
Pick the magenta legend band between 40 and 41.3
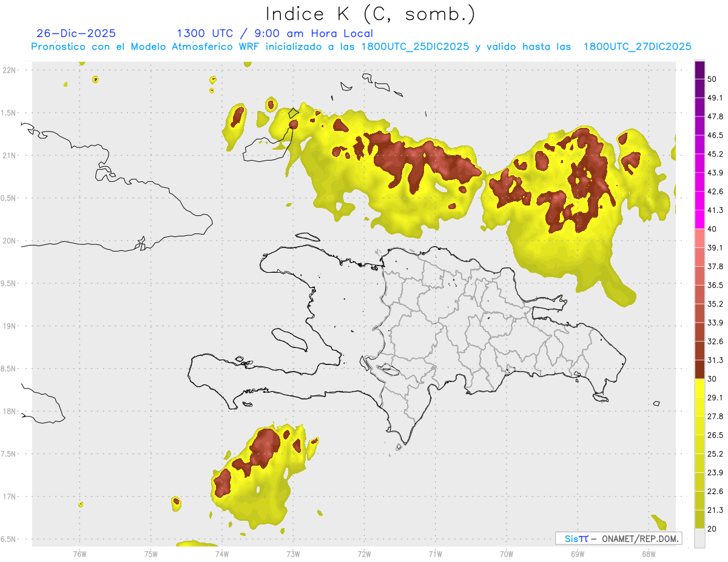[699, 219]
